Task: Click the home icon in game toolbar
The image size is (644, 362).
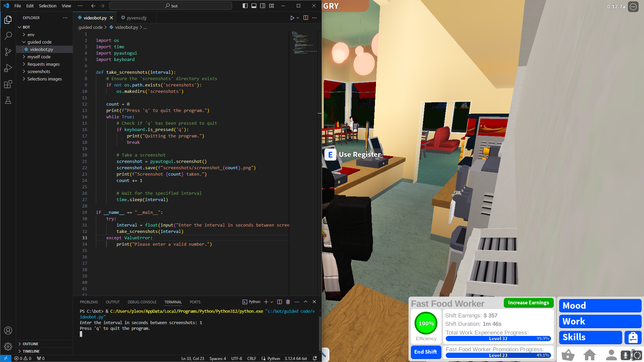Action: pos(589,355)
